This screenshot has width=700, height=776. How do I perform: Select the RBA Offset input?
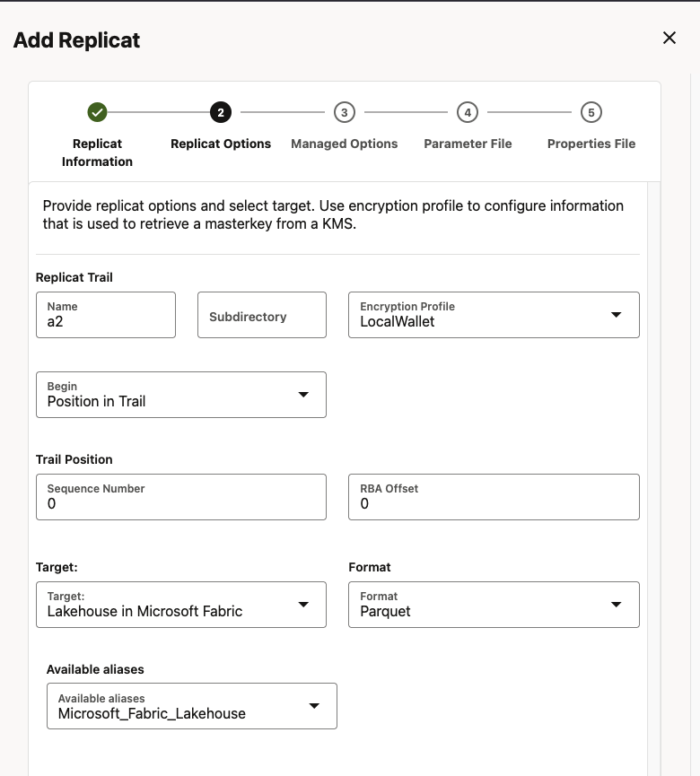(494, 497)
